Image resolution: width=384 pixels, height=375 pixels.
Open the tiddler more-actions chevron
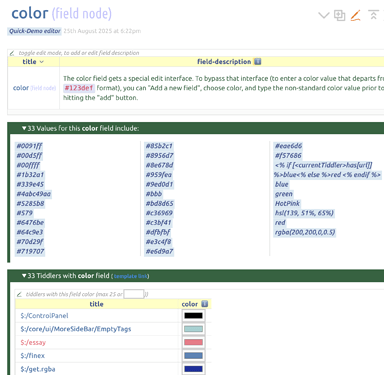point(324,15)
